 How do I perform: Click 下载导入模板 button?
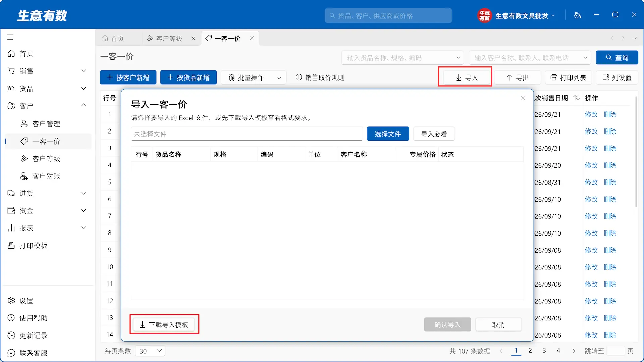pyautogui.click(x=164, y=325)
